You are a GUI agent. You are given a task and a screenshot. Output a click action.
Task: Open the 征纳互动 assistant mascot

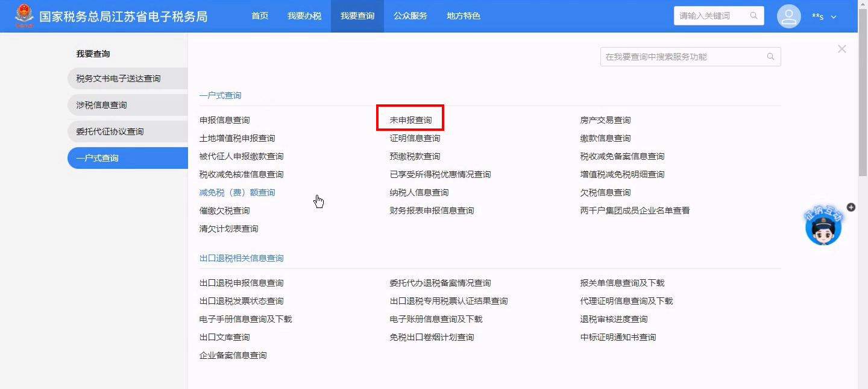(823, 227)
